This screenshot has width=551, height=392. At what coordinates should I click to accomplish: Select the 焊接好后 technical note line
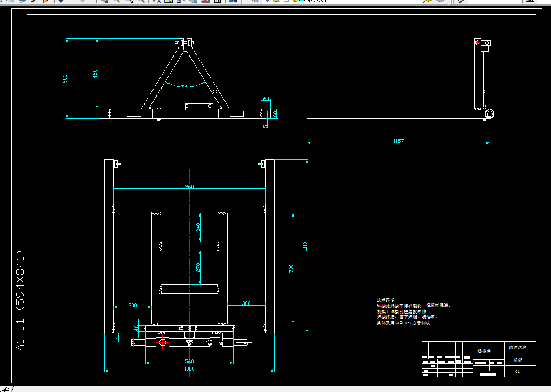[408, 317]
